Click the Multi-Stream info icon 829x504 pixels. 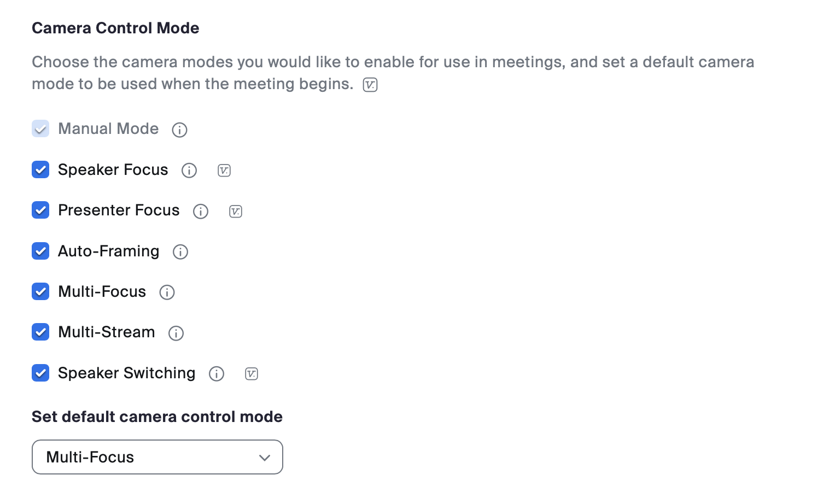coord(176,333)
